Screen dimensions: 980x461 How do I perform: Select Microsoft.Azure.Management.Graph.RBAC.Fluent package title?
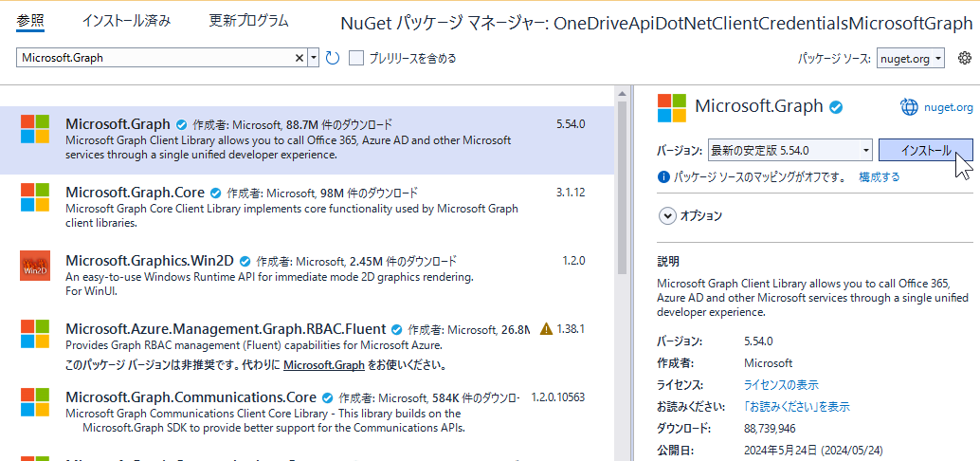coord(226,329)
